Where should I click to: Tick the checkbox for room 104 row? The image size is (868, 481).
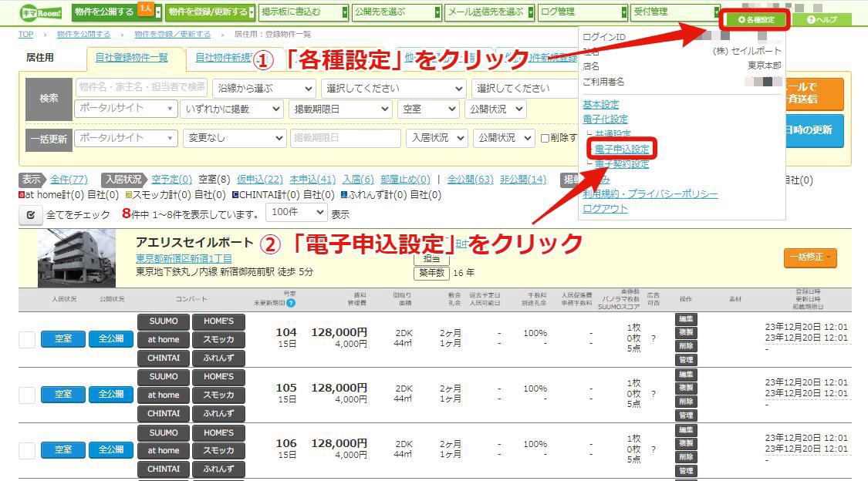pos(26,339)
